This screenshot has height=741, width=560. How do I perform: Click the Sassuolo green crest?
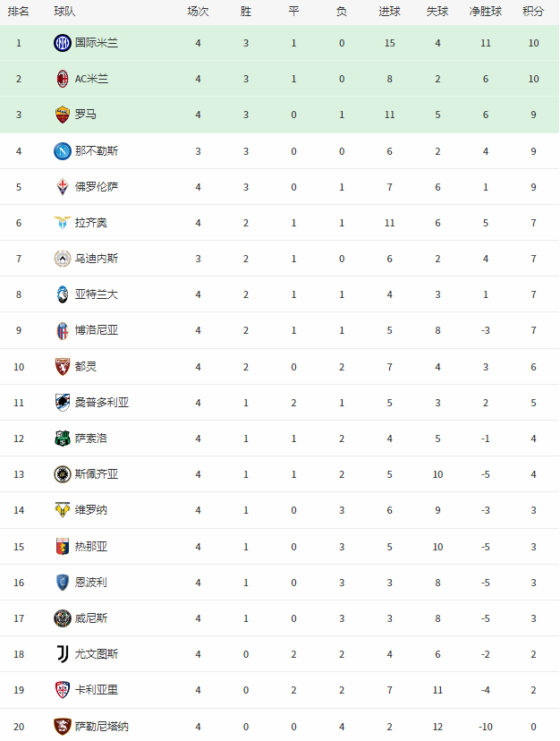pos(63,439)
